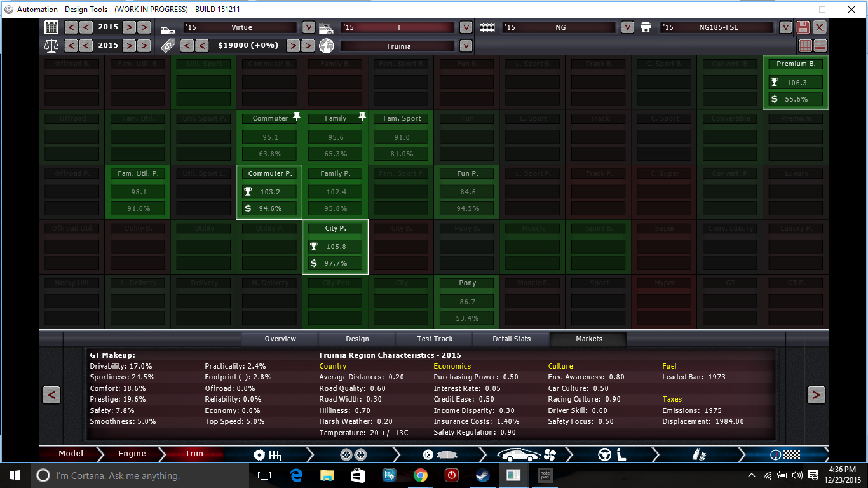Click the red '15 T trim field

click(398, 27)
